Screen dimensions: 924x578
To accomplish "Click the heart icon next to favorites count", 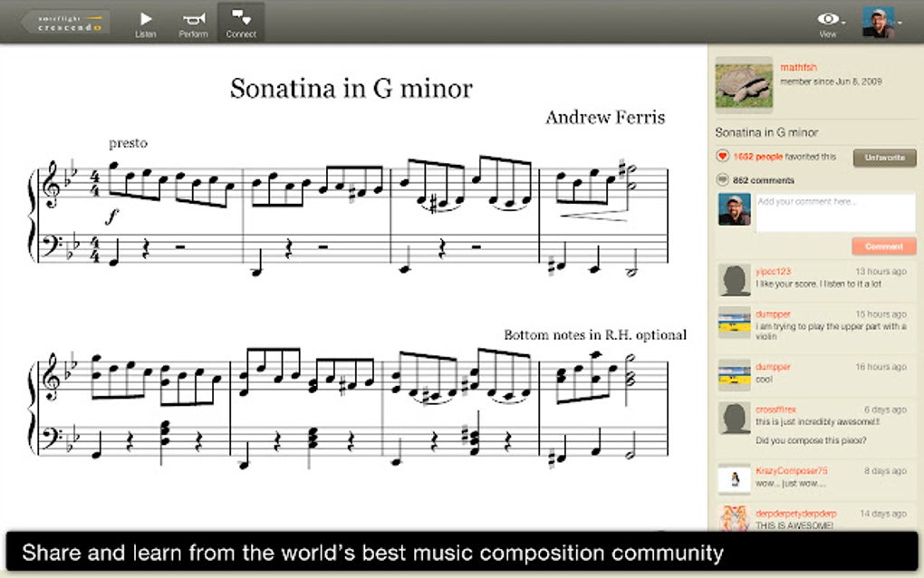I will click(x=723, y=158).
